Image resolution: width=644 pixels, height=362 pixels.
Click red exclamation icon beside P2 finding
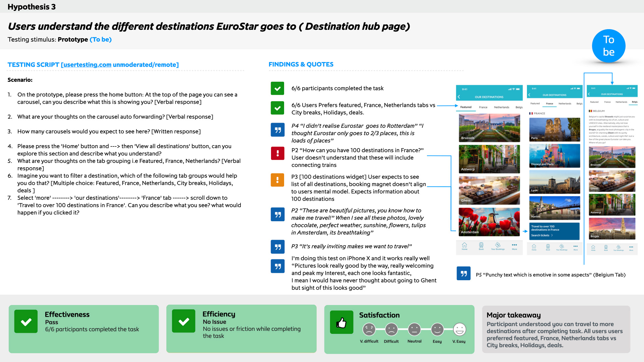(277, 154)
